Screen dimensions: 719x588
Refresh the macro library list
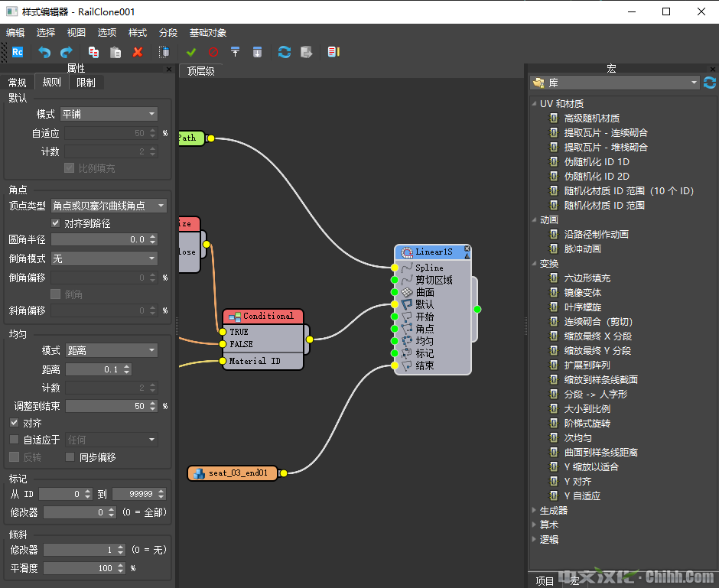pos(710,83)
